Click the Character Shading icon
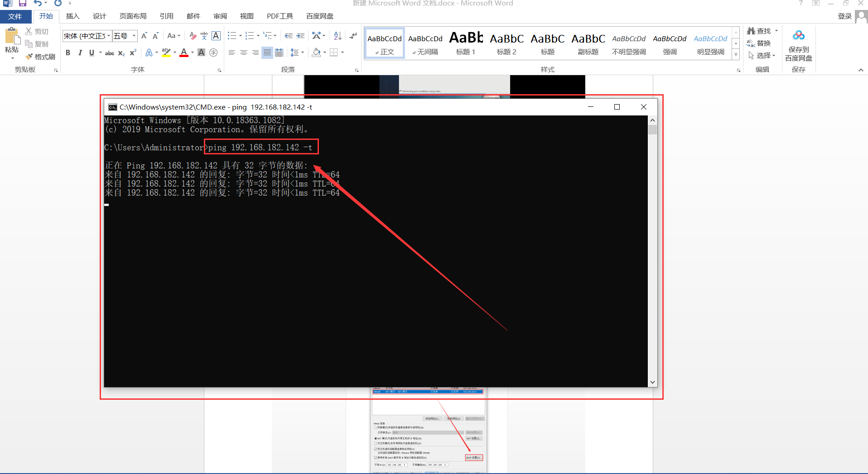This screenshot has width=868, height=474. coord(202,53)
